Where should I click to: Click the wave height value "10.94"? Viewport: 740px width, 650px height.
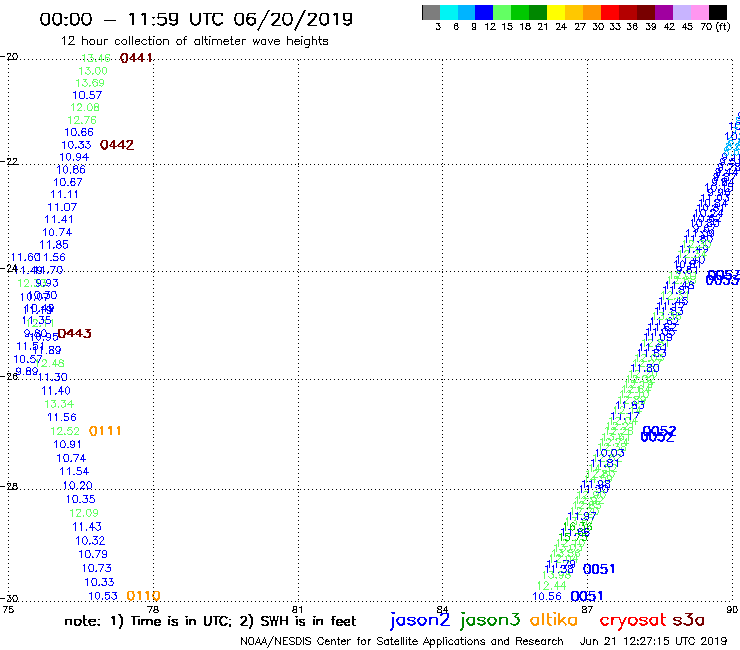(x=74, y=157)
